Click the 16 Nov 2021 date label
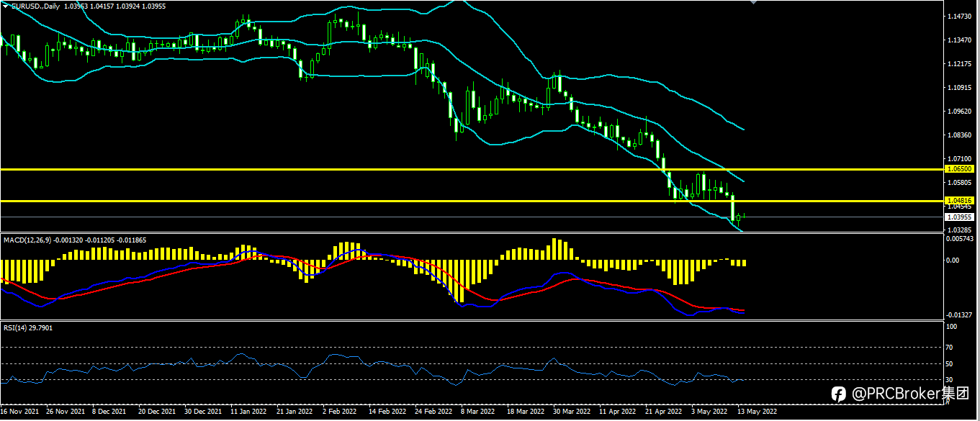980x421 pixels. [x=19, y=412]
